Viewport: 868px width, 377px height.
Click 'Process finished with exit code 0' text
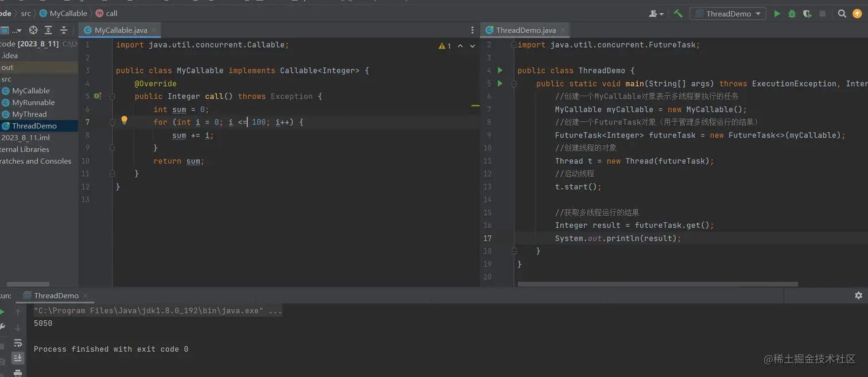[x=111, y=349]
